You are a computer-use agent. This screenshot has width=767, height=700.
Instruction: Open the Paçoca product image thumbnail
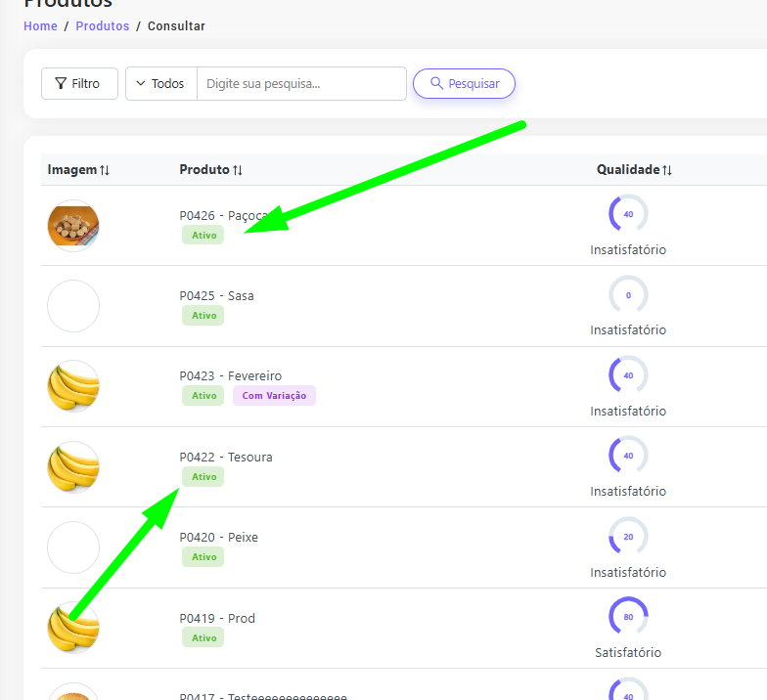[x=73, y=226]
